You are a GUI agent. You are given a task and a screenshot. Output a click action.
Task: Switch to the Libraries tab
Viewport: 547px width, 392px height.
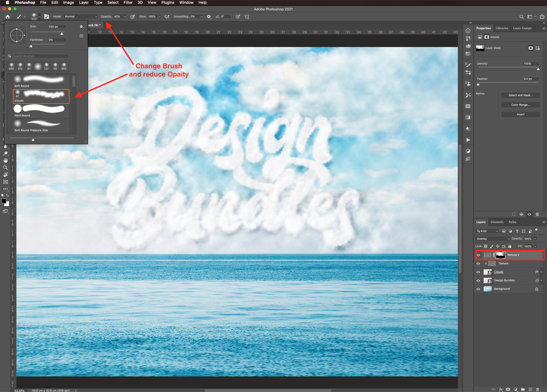[502, 28]
